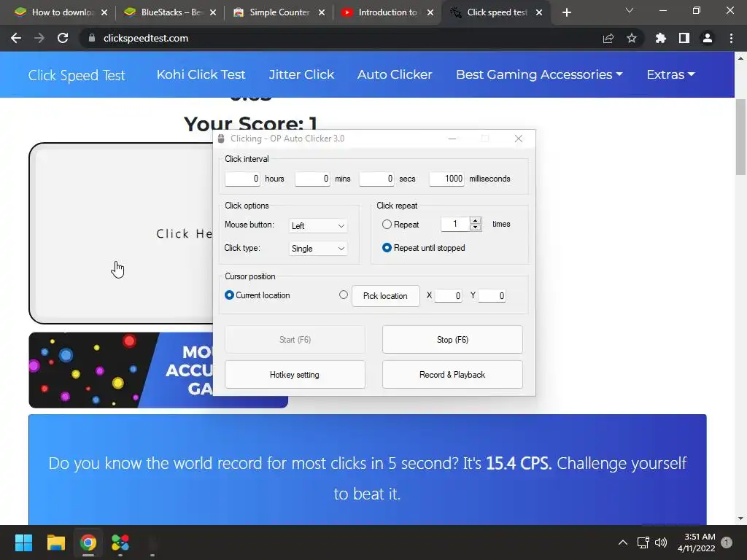The width and height of the screenshot is (747, 560).
Task: Toggle the browser side panel icon
Action: [x=684, y=38]
